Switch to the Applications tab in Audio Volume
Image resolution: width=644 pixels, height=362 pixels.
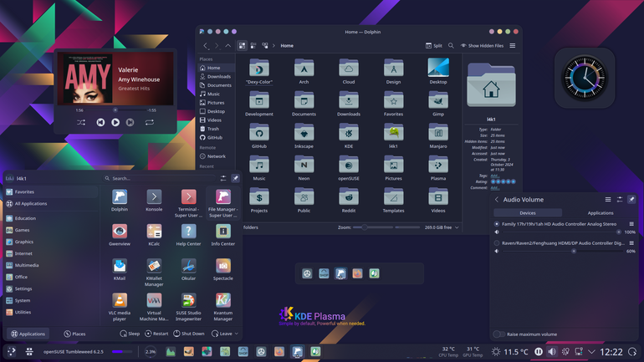tap(600, 213)
